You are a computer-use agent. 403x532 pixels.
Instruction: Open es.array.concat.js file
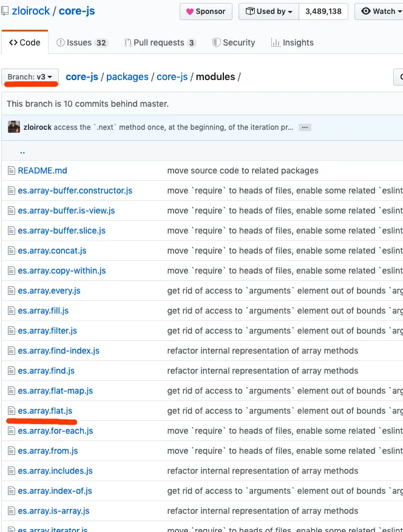coord(52,251)
